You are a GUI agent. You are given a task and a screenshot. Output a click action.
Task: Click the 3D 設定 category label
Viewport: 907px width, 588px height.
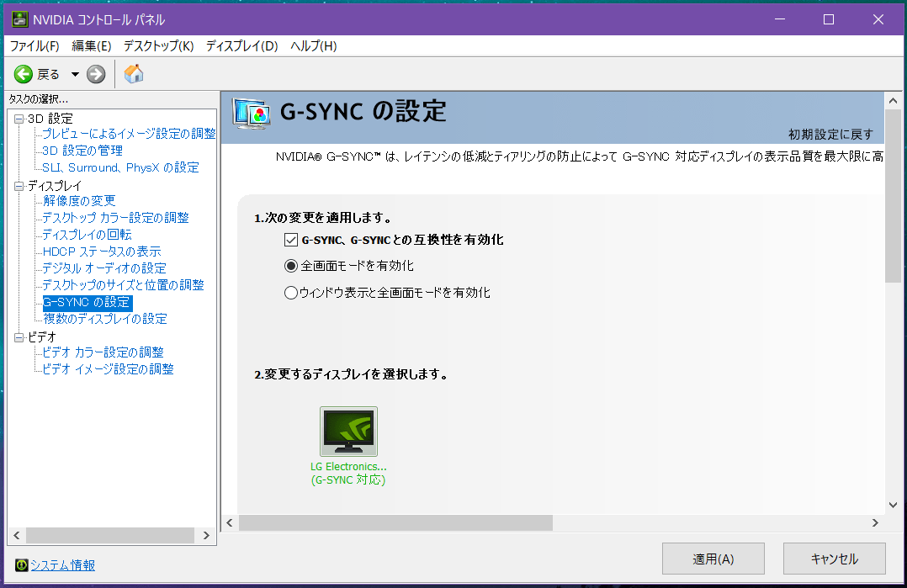tap(50, 119)
